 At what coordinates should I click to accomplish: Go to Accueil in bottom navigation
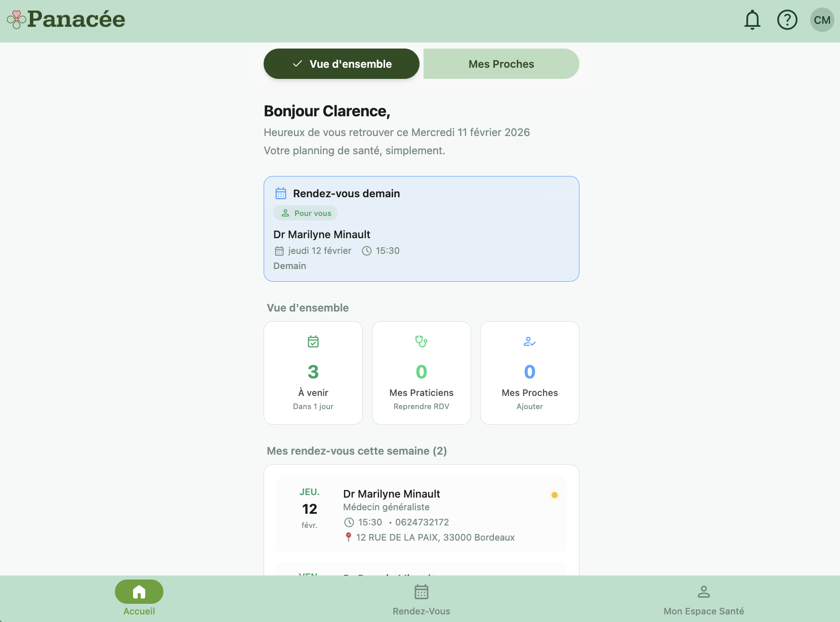click(139, 598)
